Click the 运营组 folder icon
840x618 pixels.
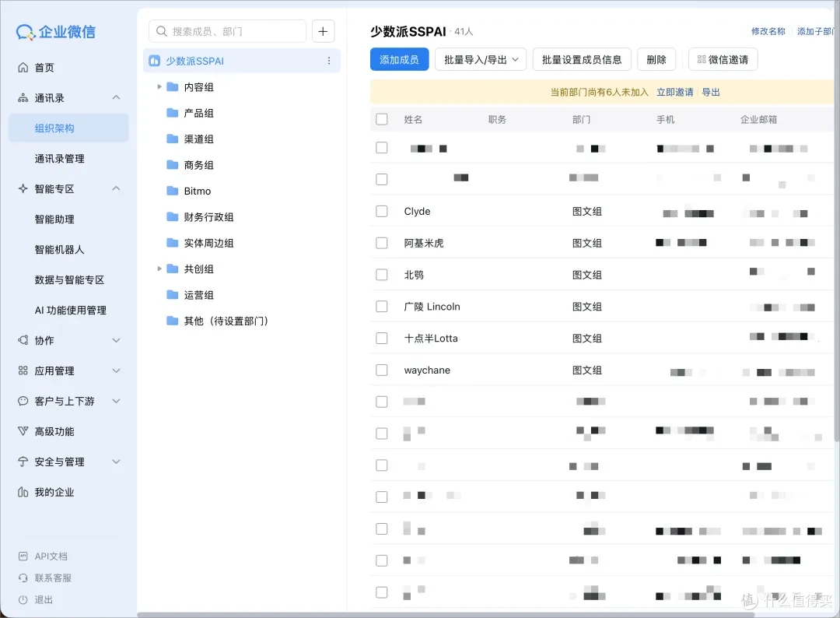tap(173, 295)
